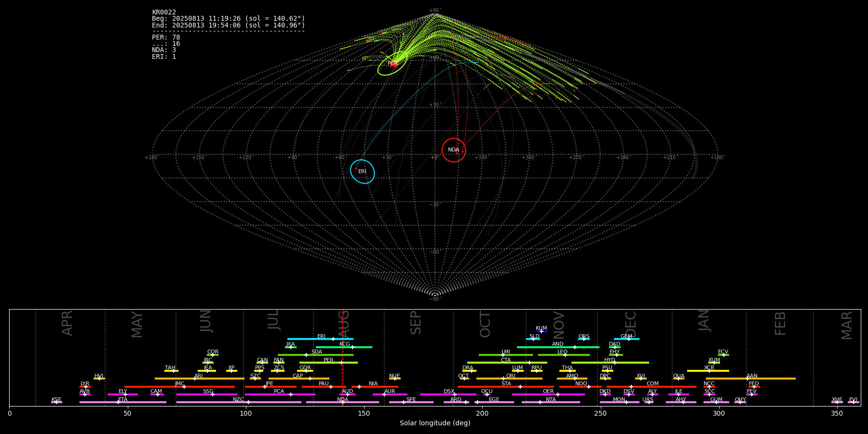The width and height of the screenshot is (868, 434).
Task: Click the sporadic count line '...: 16'
Action: (x=166, y=43)
